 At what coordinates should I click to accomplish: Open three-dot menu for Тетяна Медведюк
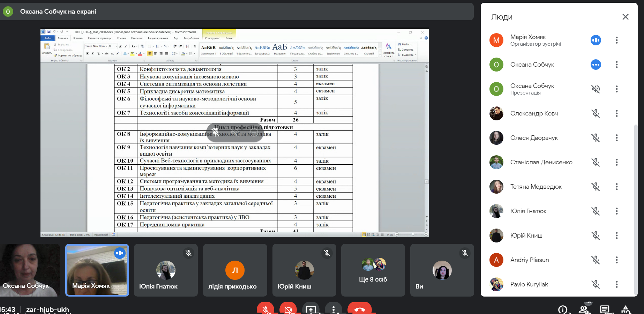point(616,187)
